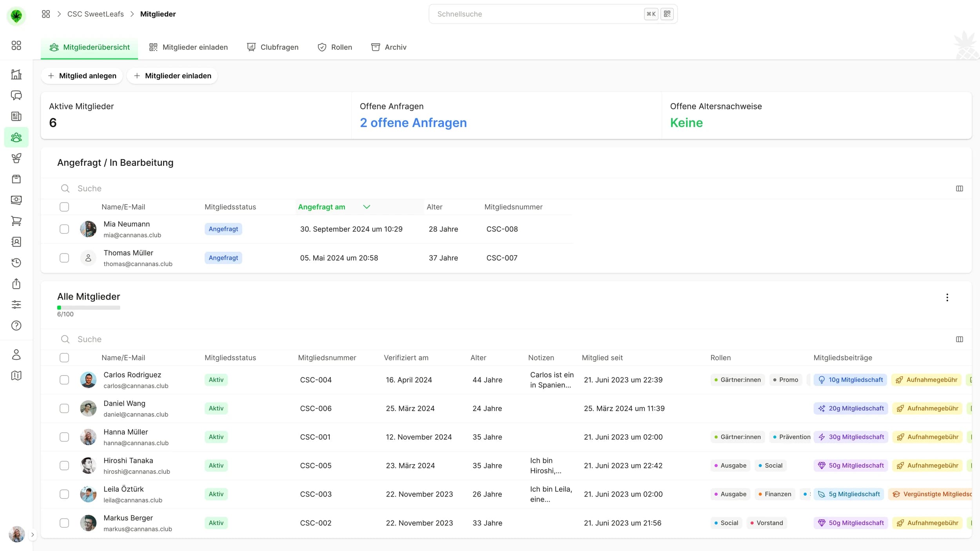Expand the sidebar with the arrow button
980x551 pixels.
[x=33, y=535]
